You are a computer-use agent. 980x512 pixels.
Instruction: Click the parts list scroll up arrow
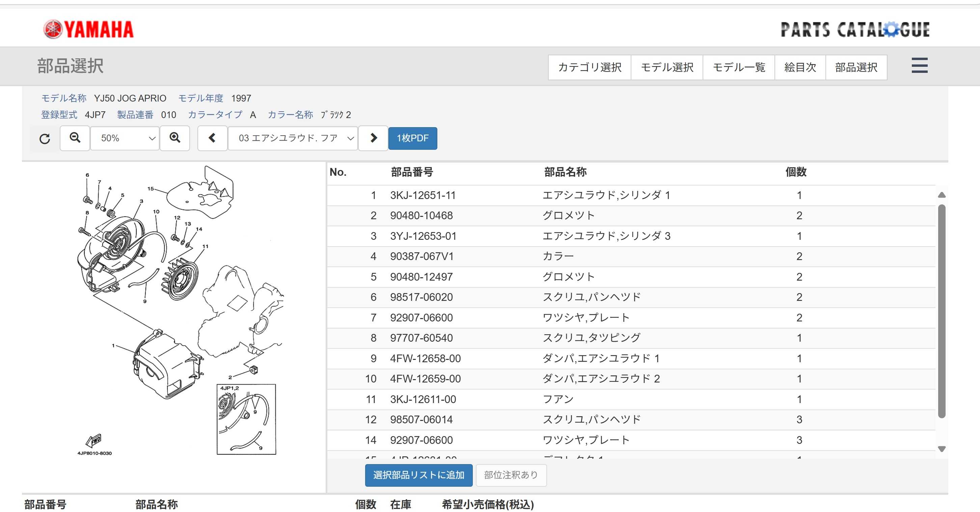tap(942, 195)
